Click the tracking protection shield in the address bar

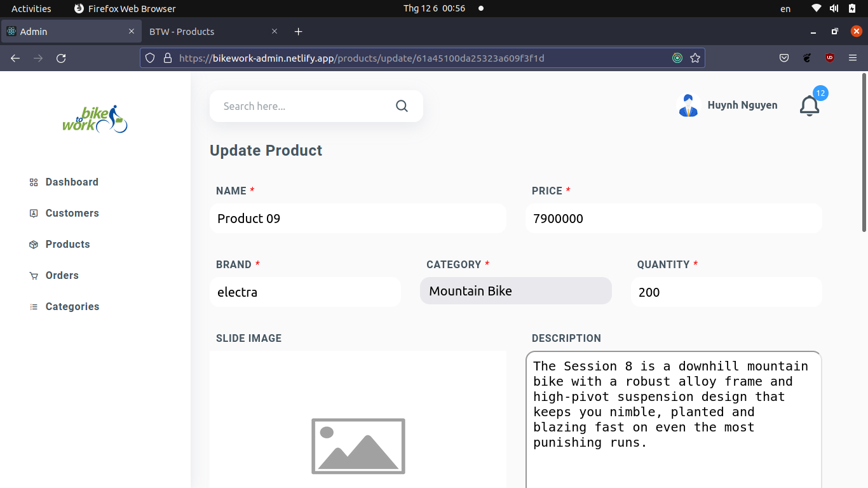tap(149, 58)
